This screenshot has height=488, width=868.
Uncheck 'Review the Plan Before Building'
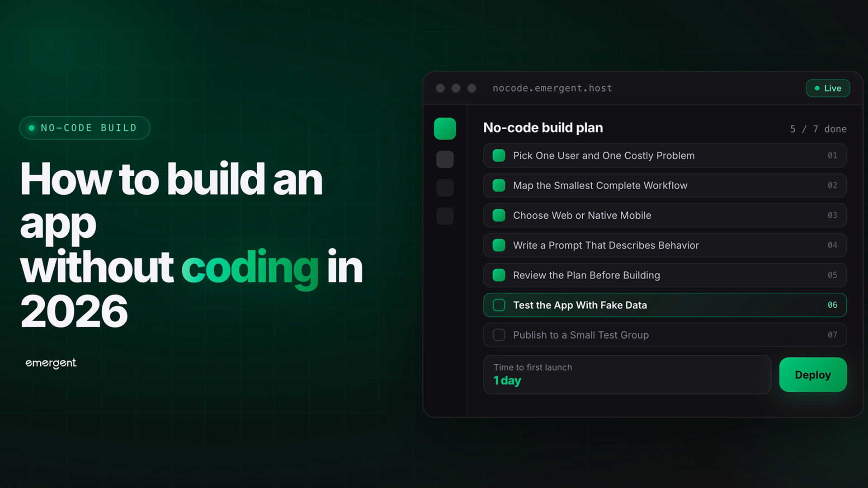click(499, 275)
